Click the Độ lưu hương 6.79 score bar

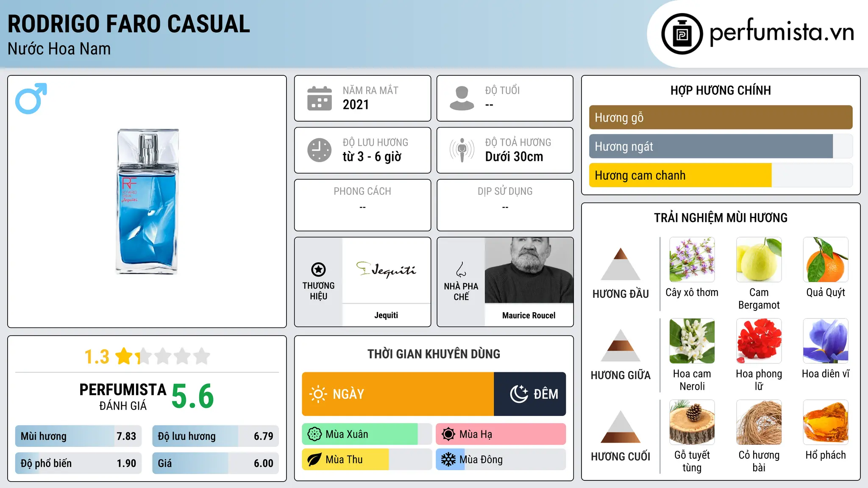215,436
